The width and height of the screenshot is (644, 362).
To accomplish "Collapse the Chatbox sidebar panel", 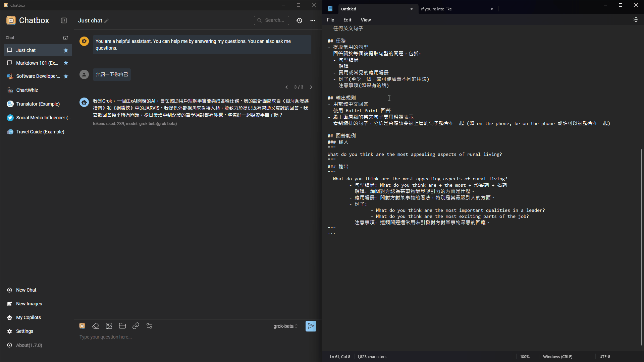I will point(64,20).
